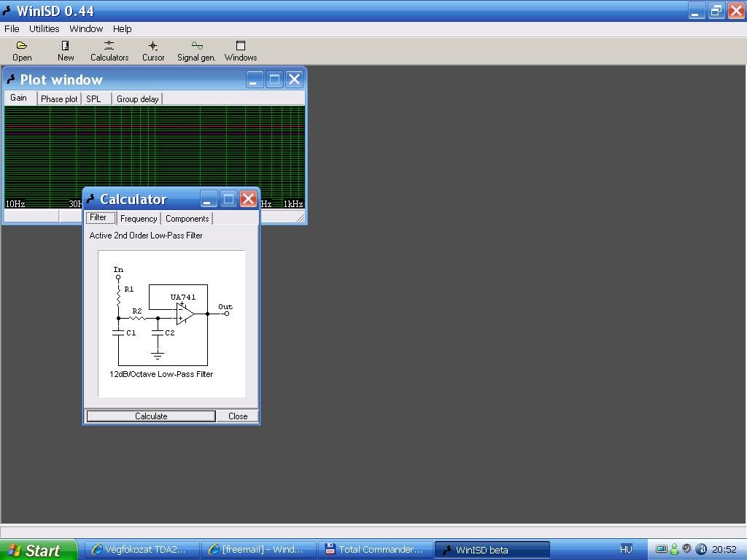The image size is (747, 560).
Task: Open the Window menu
Action: point(86,29)
